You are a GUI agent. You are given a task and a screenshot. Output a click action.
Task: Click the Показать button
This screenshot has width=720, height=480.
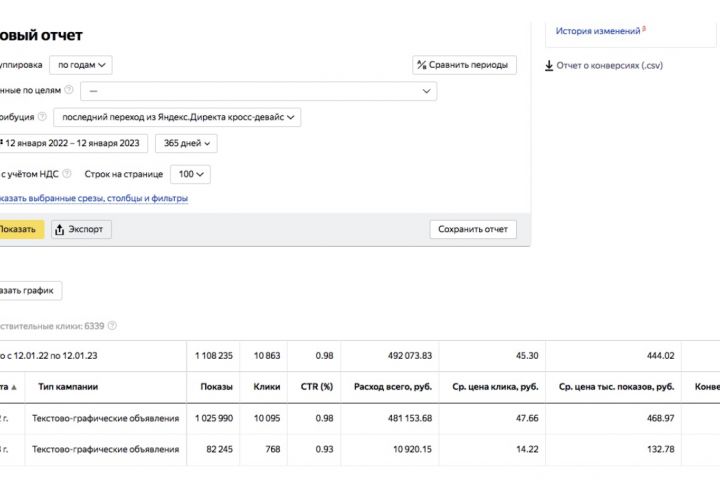coord(17,230)
